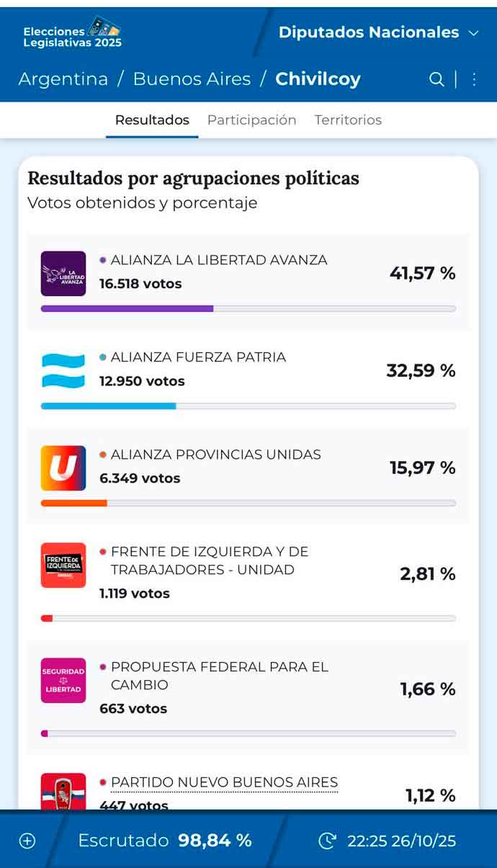Switch to the Participación tab

(x=251, y=120)
